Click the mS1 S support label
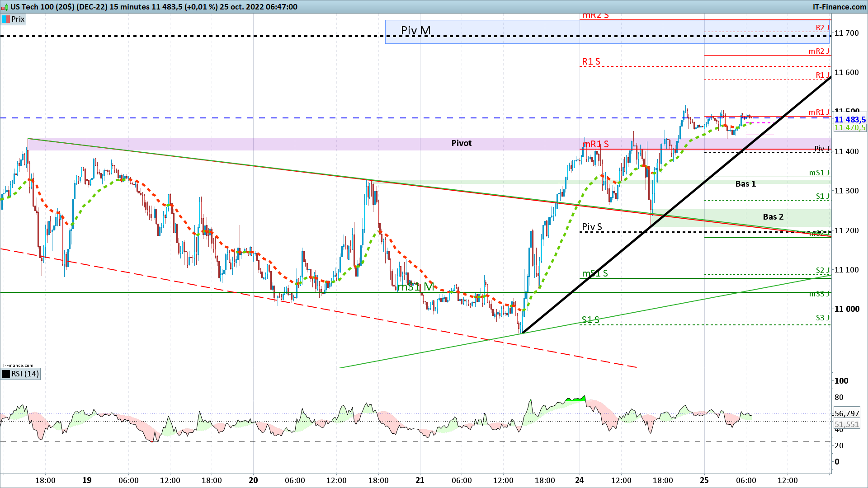 click(594, 273)
